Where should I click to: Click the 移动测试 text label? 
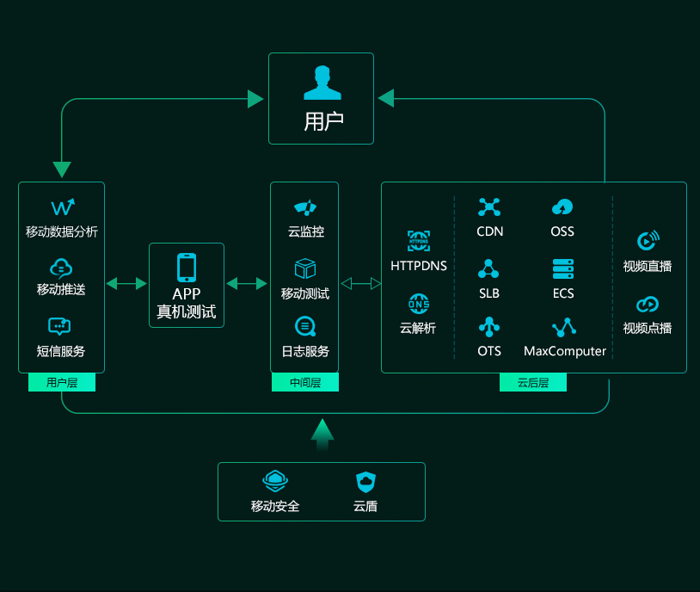pos(305,293)
